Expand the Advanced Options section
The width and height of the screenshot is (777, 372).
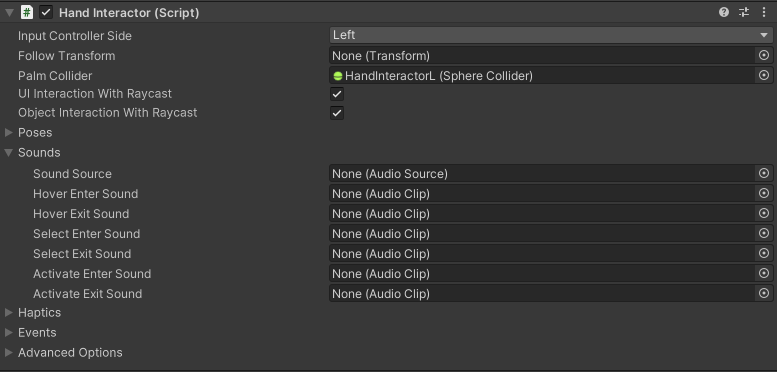pyautogui.click(x=9, y=352)
